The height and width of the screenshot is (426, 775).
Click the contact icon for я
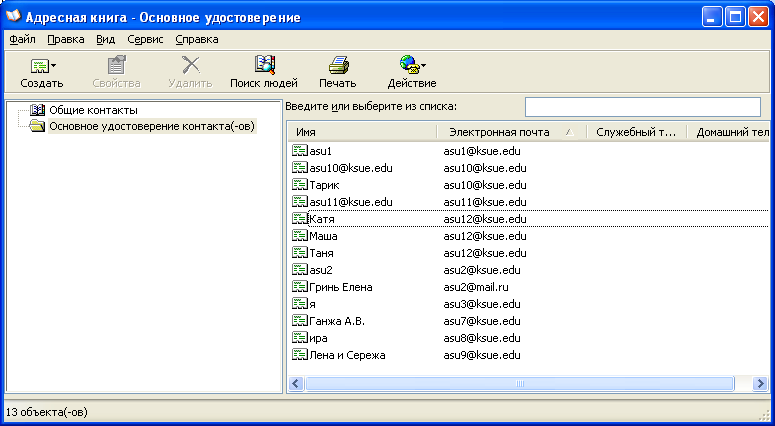[300, 303]
